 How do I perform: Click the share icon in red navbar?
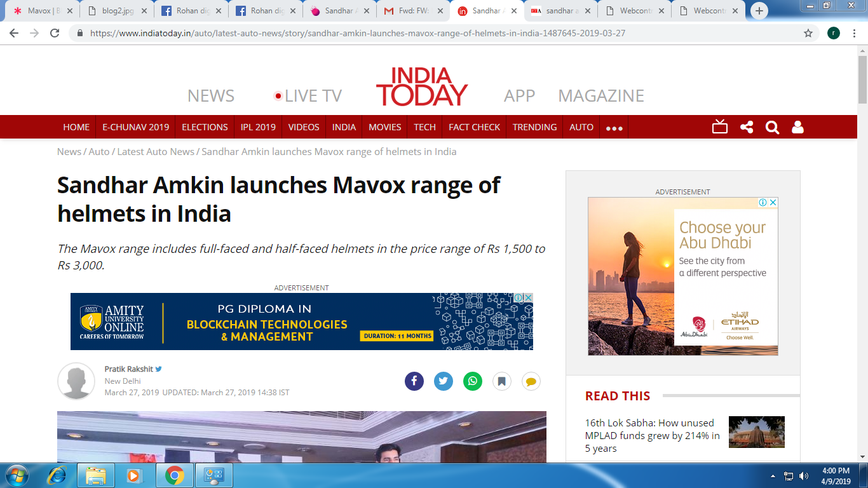747,127
